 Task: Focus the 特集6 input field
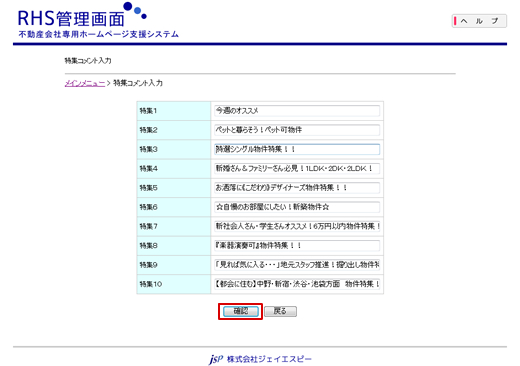coord(297,207)
